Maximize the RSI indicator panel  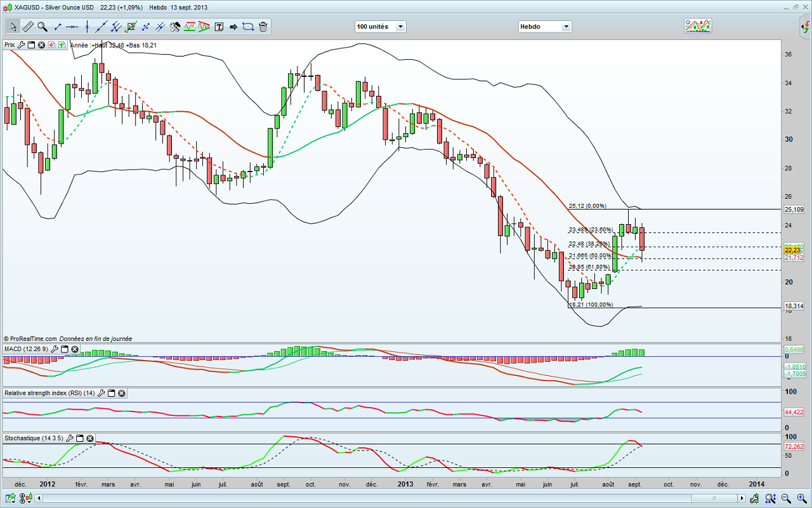[110, 393]
